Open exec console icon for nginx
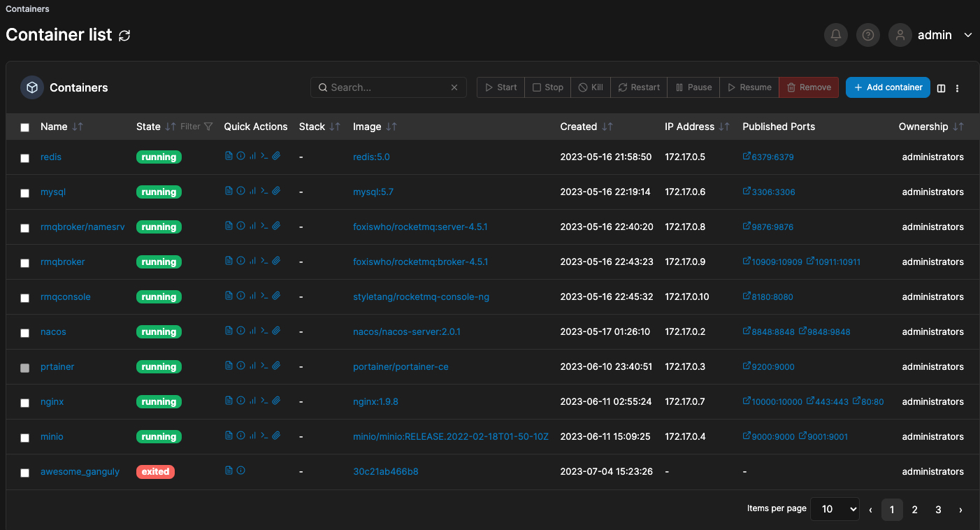The width and height of the screenshot is (980, 530). [x=264, y=401]
